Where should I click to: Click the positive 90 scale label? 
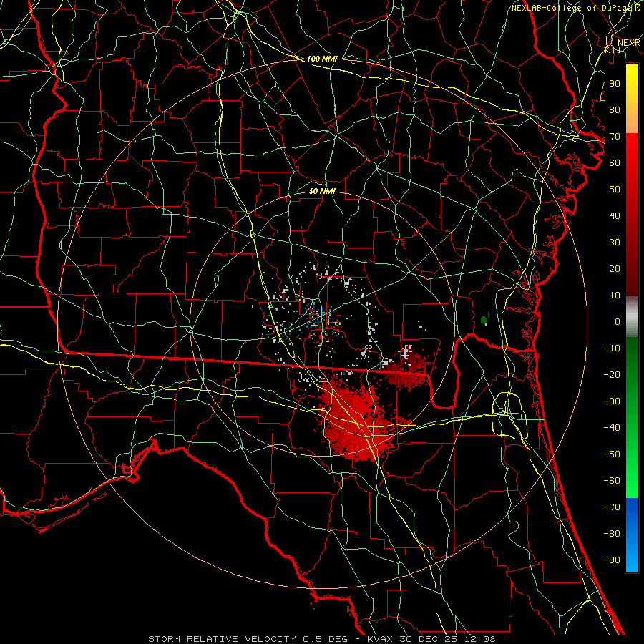click(615, 84)
